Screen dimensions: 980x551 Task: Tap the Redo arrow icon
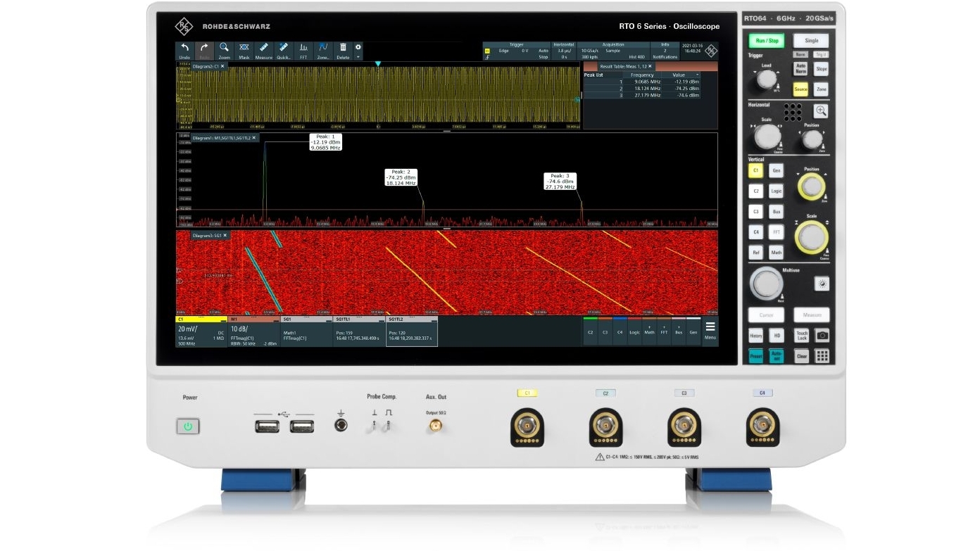point(204,51)
